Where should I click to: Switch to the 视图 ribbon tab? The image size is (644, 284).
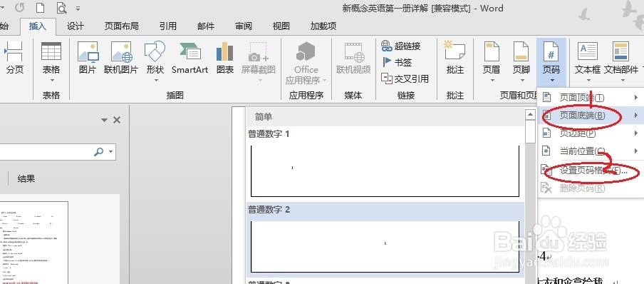(x=281, y=26)
